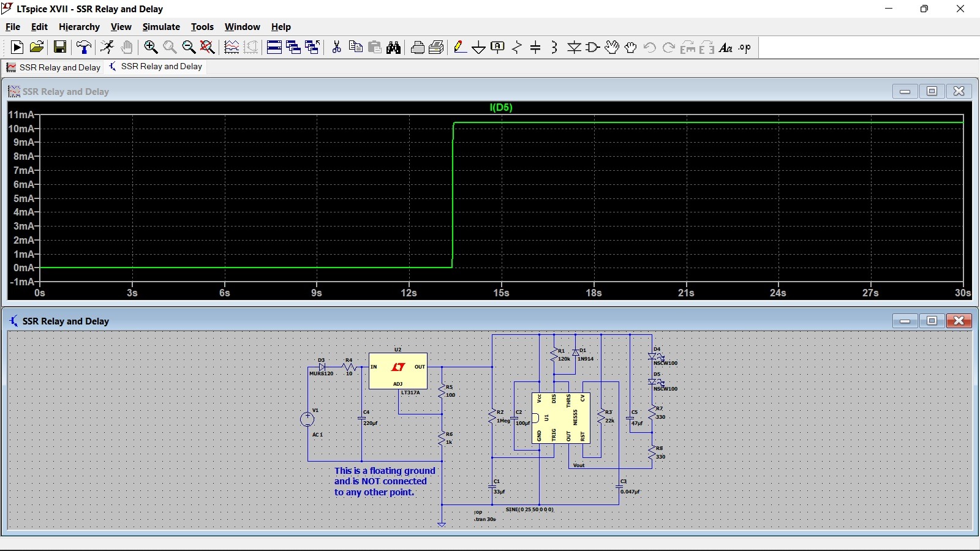The width and height of the screenshot is (980, 551).
Task: Select the Mirror component tool
Action: 707,47
